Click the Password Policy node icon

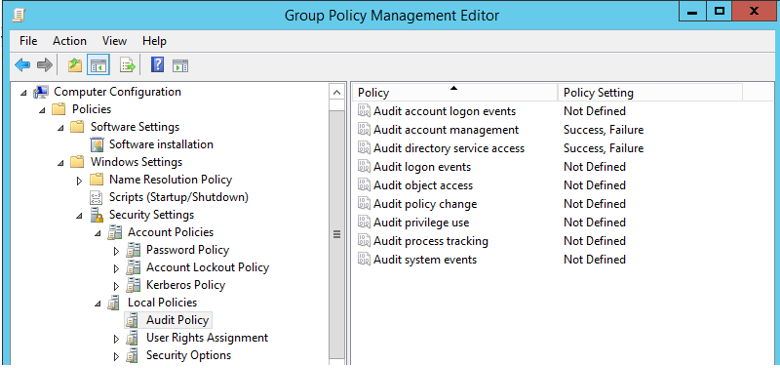tap(133, 250)
